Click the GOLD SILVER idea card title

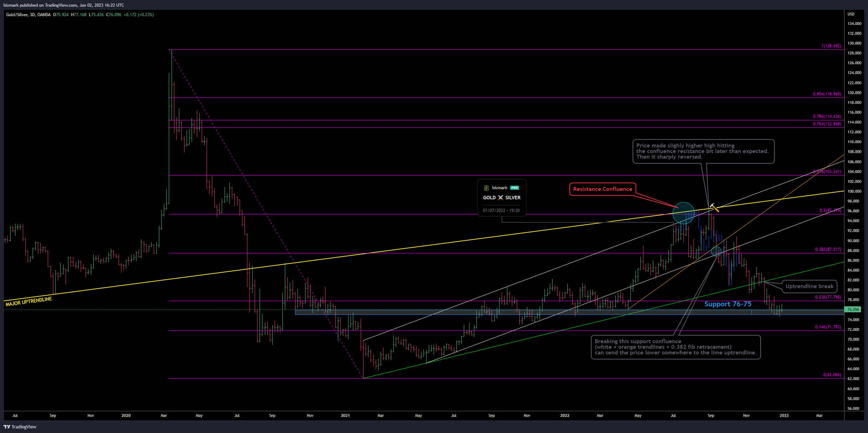point(502,198)
